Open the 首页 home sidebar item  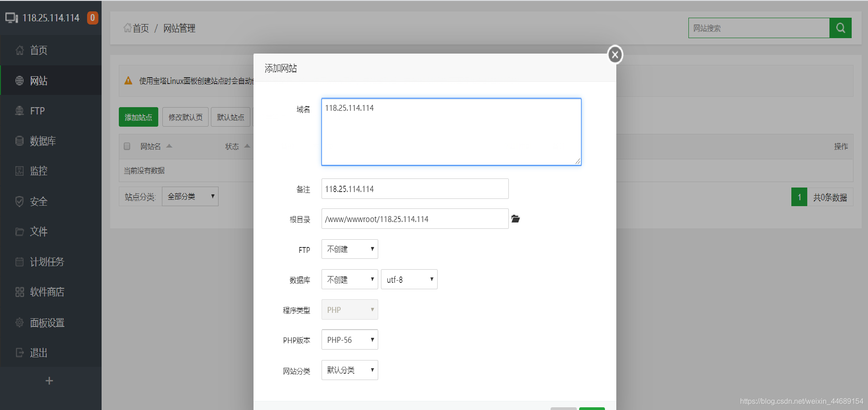click(x=51, y=50)
